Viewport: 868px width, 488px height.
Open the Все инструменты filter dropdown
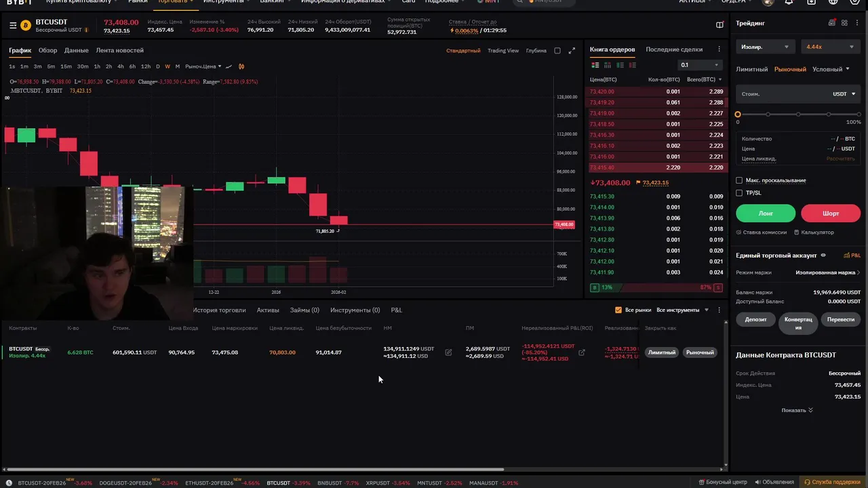coord(682,310)
